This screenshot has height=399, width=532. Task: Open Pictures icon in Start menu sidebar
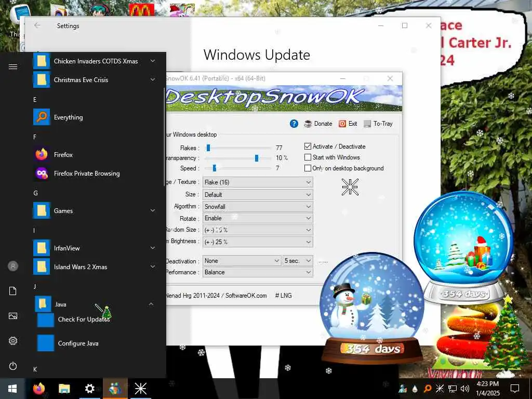(13, 316)
